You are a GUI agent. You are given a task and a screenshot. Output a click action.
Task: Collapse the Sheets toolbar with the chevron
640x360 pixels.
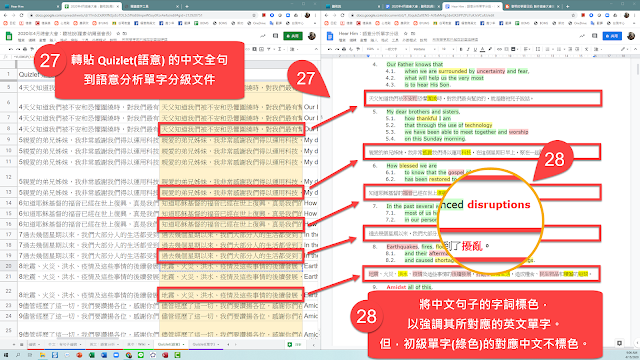[x=316, y=49]
